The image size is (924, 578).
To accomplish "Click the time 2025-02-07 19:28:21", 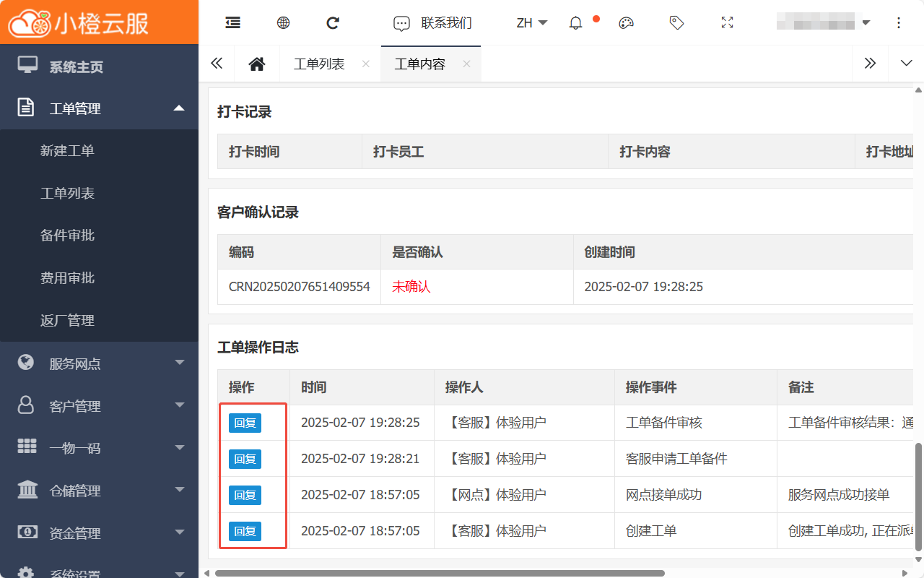I will point(360,459).
